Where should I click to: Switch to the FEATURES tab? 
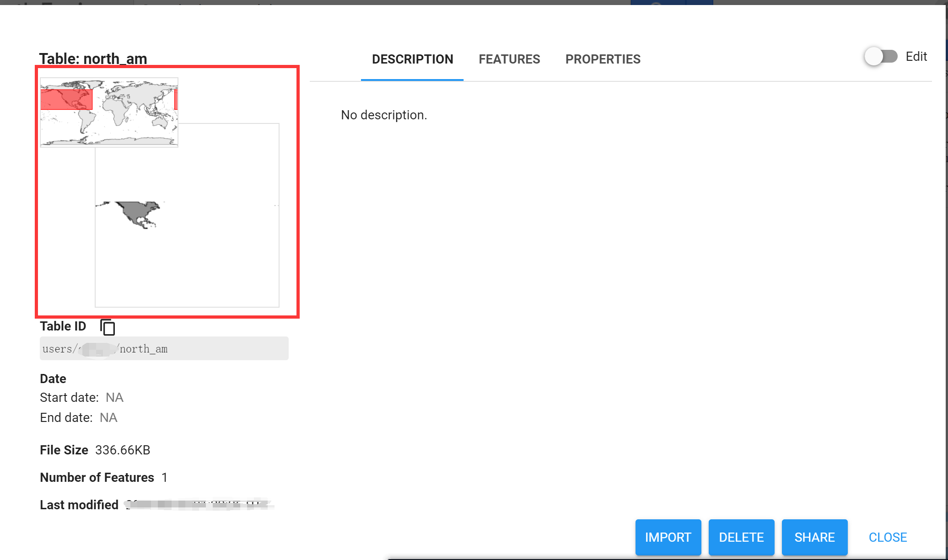coord(509,59)
